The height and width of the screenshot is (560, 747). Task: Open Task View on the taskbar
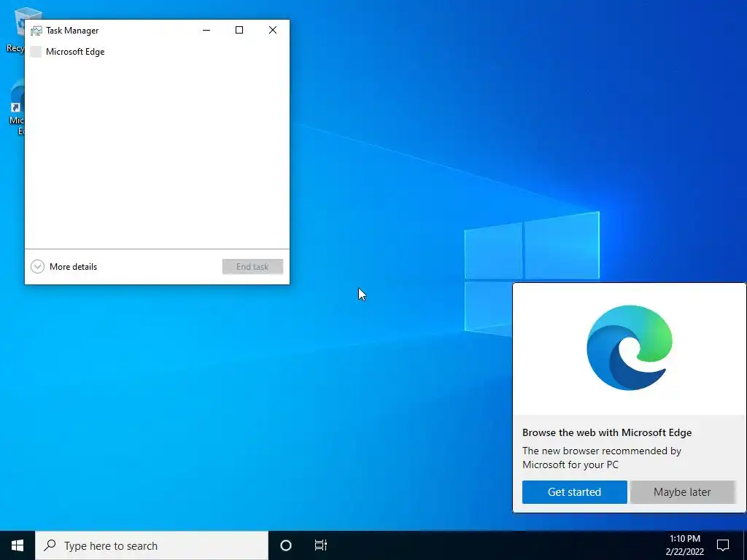click(x=321, y=545)
